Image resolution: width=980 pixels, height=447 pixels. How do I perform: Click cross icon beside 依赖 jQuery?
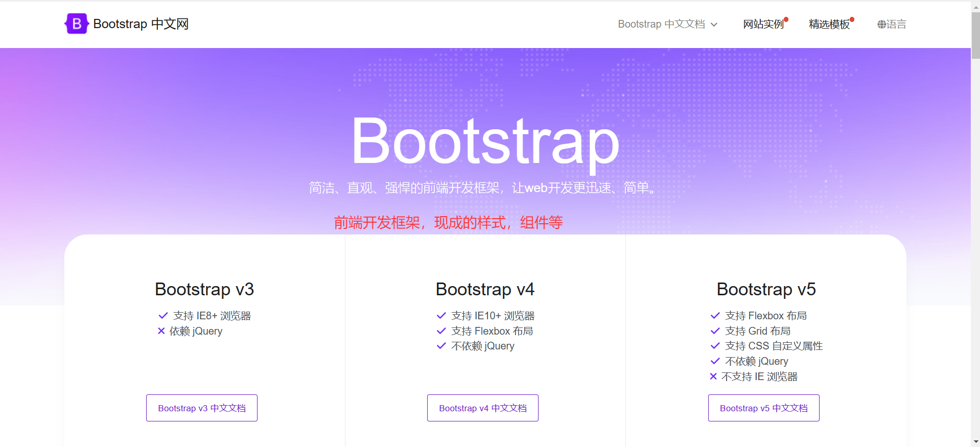tap(161, 331)
